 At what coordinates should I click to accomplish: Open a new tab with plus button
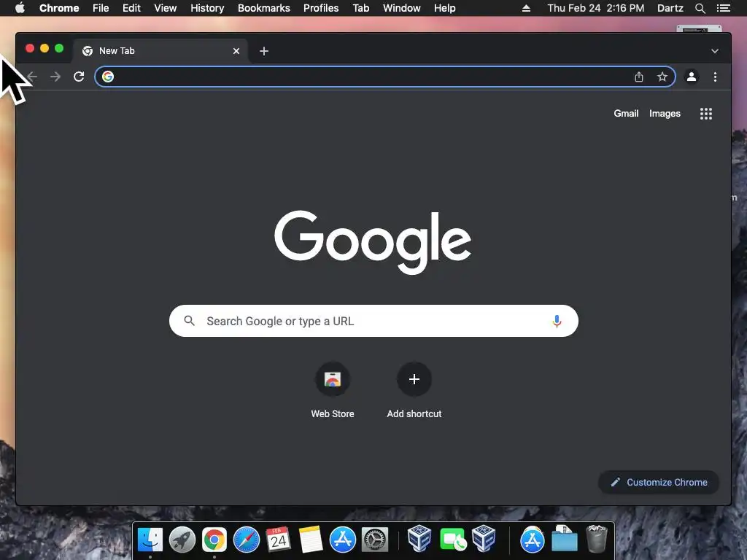(264, 51)
